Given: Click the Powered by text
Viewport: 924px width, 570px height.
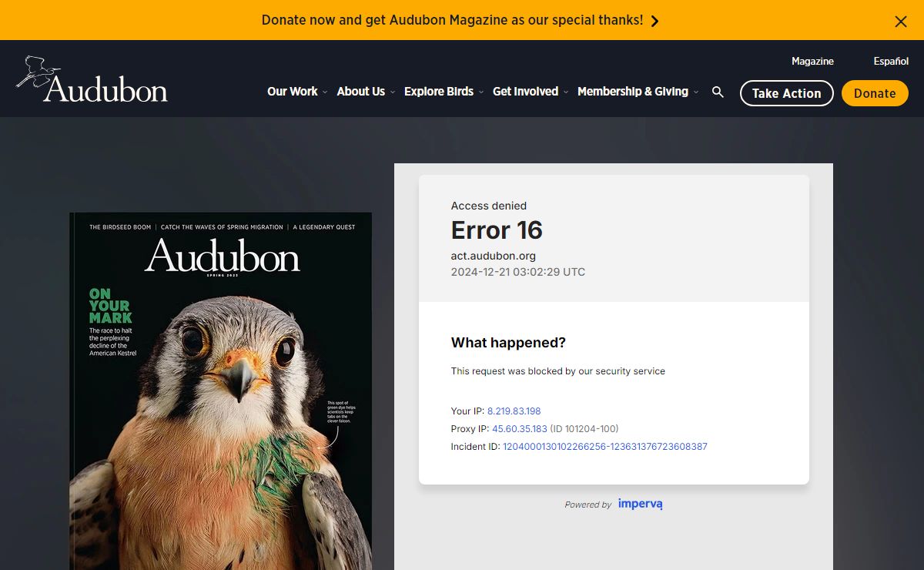Looking at the screenshot, I should (x=588, y=505).
